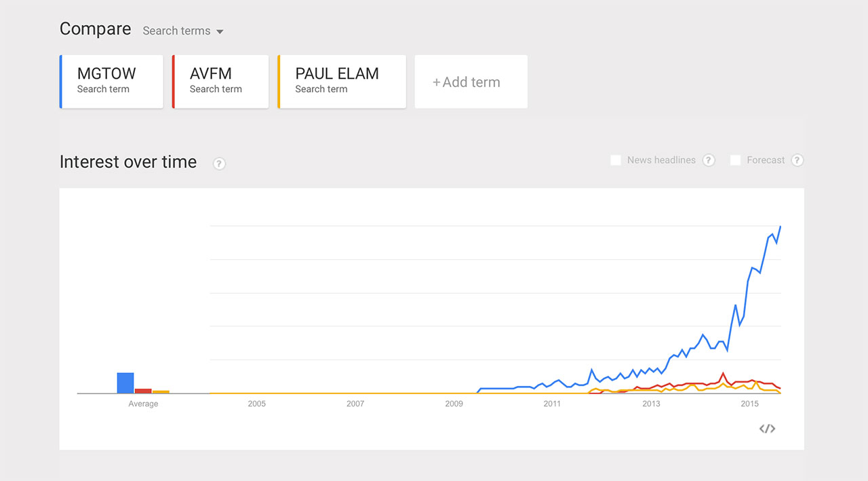Click the Compare heading
Viewport: 868px width, 481px height.
point(95,29)
